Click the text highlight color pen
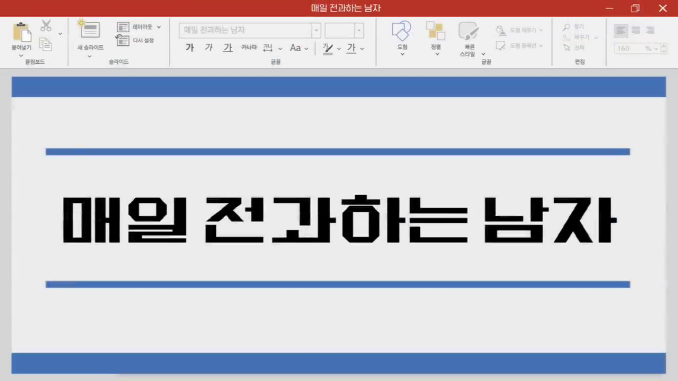Viewport: 678px width, 381px height. [x=328, y=48]
